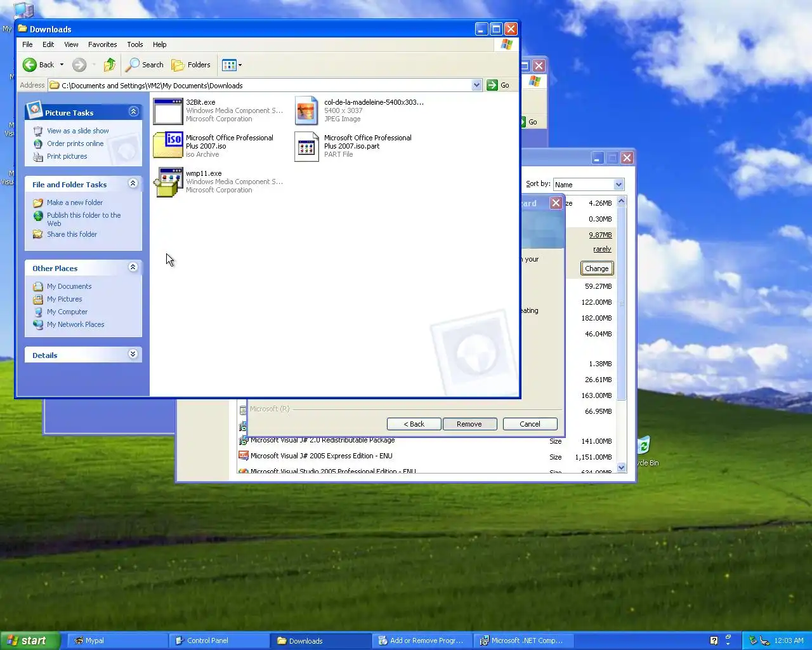Go to My Documents in Other Places
This screenshot has width=812, height=650.
[69, 286]
